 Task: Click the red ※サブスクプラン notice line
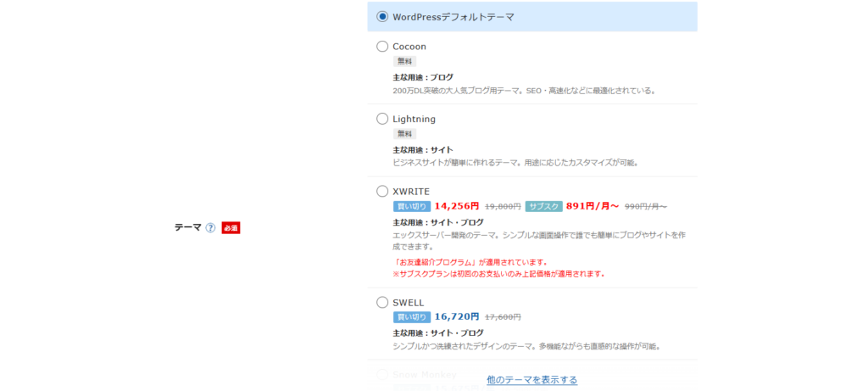[x=498, y=274]
